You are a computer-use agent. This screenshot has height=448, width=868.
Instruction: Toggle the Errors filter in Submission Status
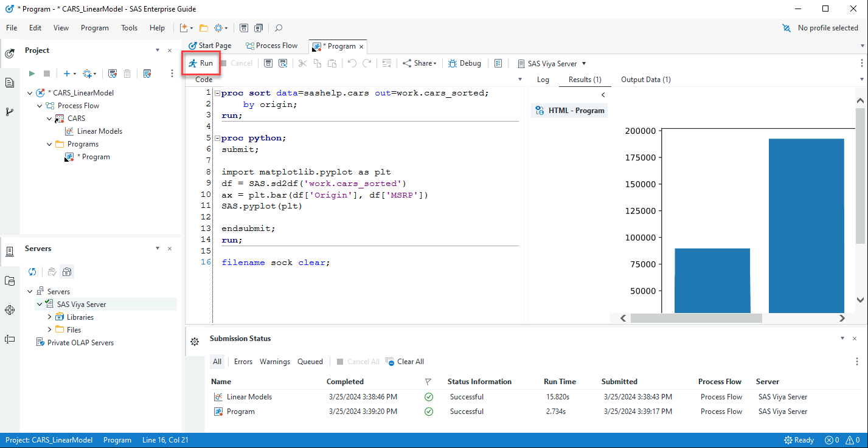243,362
